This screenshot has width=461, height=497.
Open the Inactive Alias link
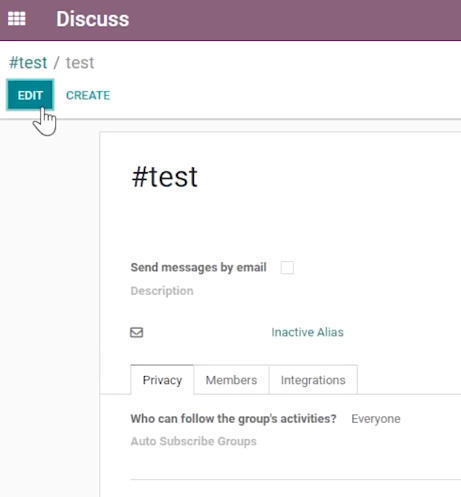307,332
